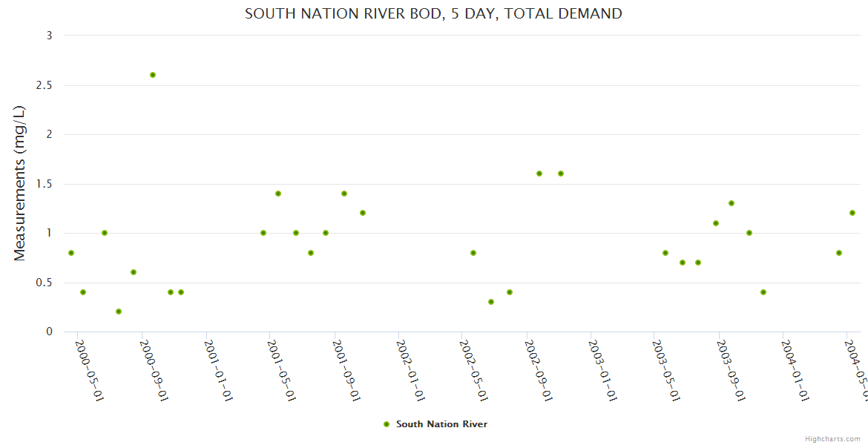Viewport: 868px width, 445px height.
Task: Click the 2.5 y-axis tick label
Action: click(45, 85)
